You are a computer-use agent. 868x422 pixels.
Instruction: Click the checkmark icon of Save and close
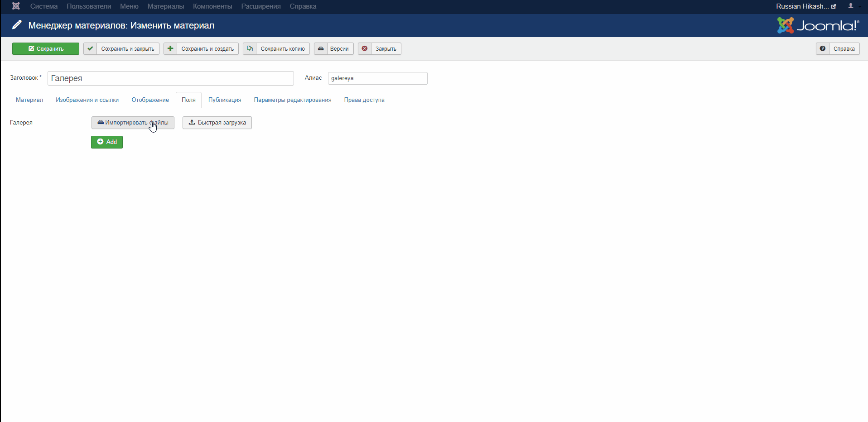point(90,49)
